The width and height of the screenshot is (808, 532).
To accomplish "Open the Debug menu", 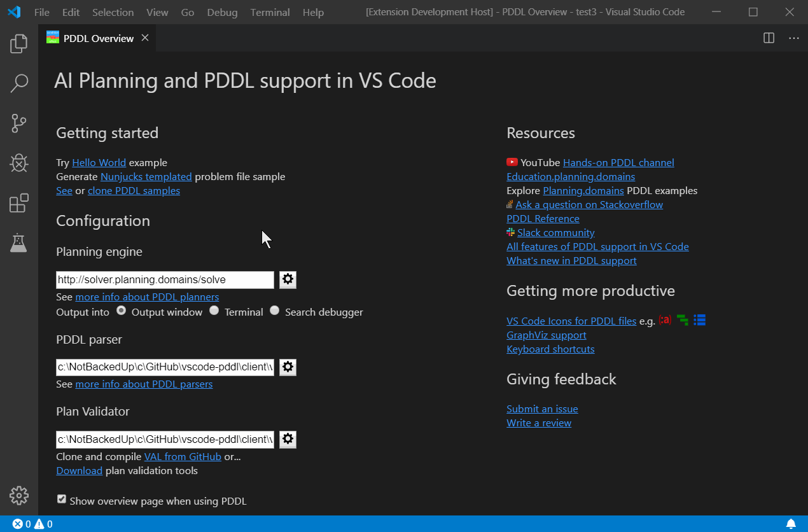I will [x=222, y=12].
